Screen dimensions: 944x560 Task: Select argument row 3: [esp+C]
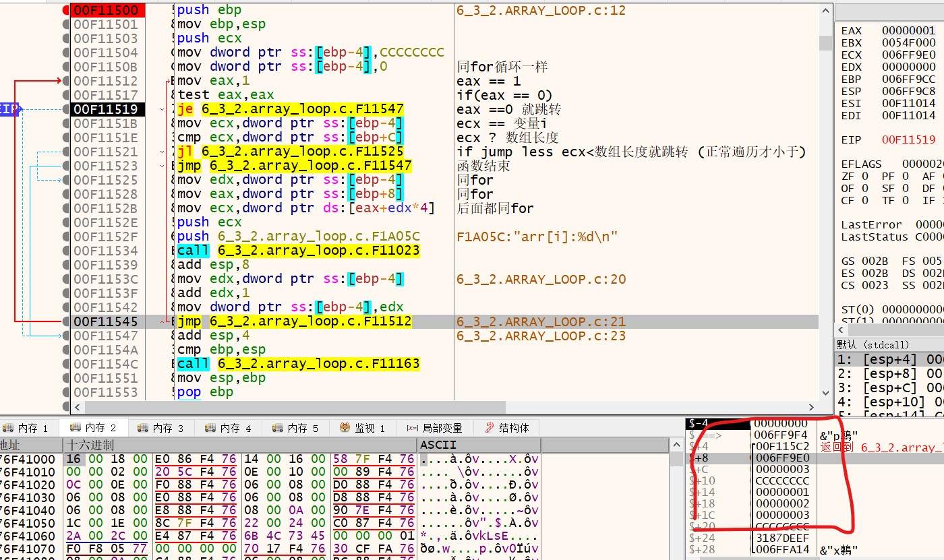click(x=889, y=388)
